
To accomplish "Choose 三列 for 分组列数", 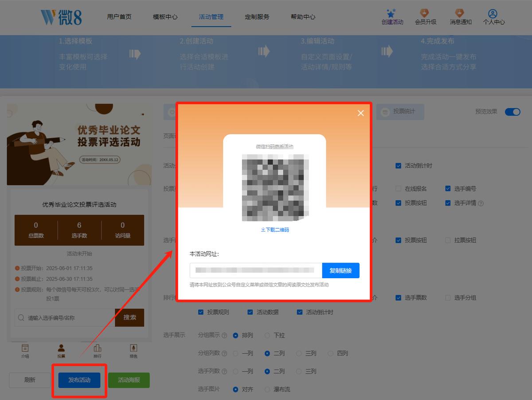I will [299, 353].
